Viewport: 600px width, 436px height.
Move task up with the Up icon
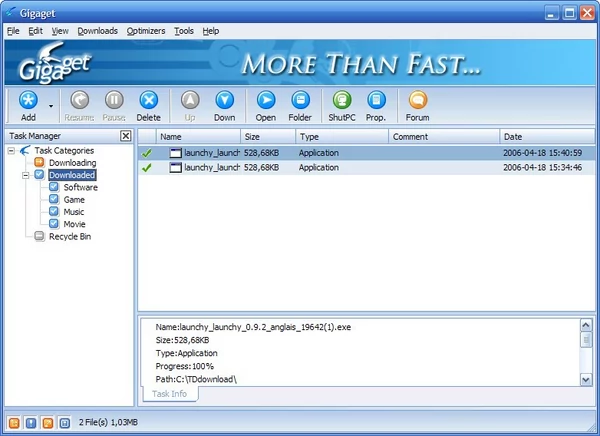pos(190,100)
